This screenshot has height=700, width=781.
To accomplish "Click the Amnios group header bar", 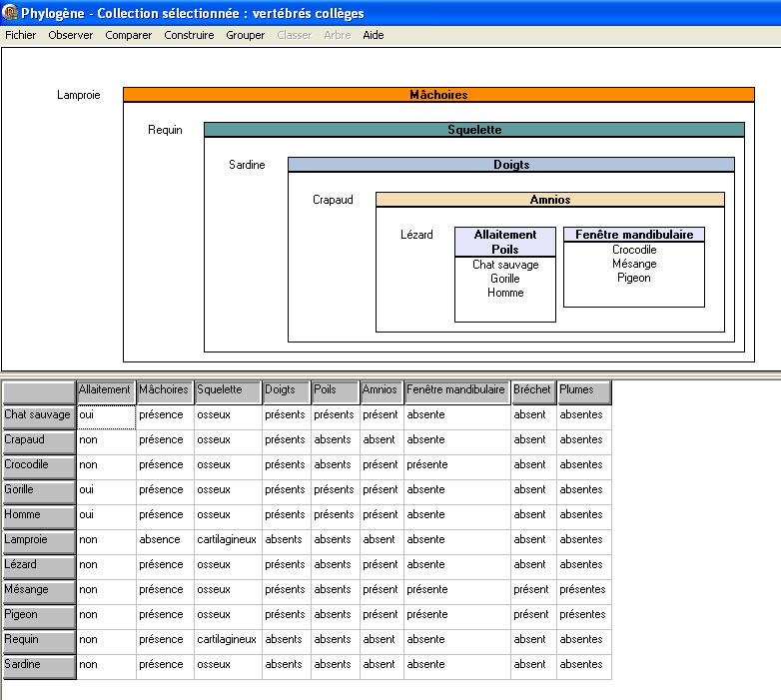I will tap(549, 200).
